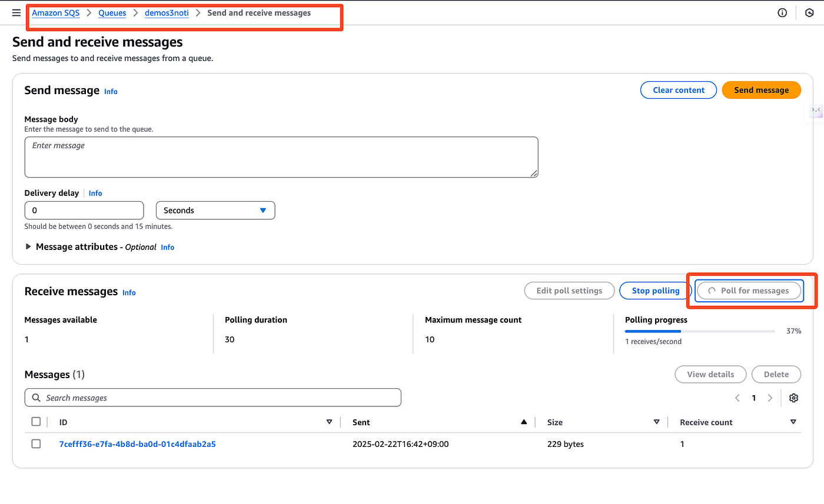Expand Message attributes optional section

point(28,247)
